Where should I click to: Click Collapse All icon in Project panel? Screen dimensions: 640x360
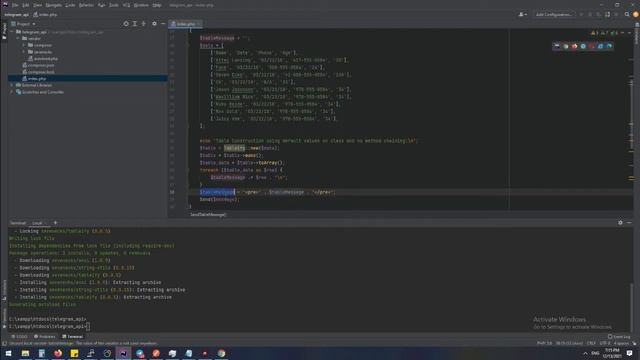pyautogui.click(x=143, y=24)
